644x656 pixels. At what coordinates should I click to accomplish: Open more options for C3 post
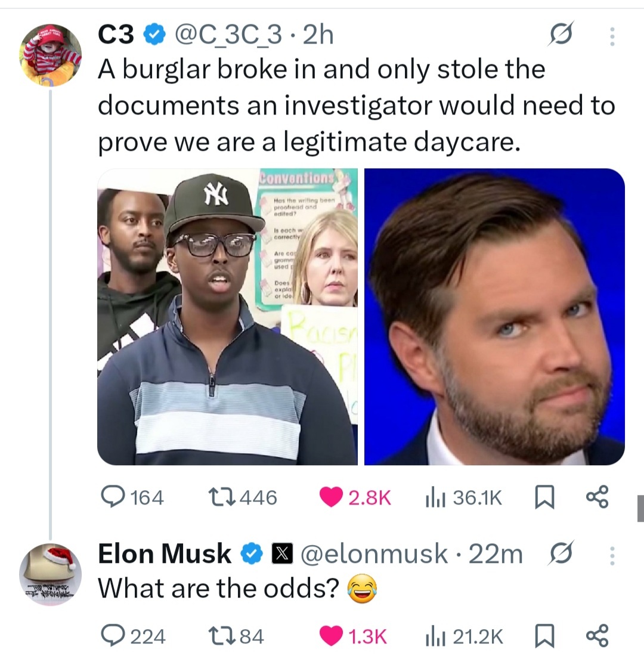click(x=611, y=37)
